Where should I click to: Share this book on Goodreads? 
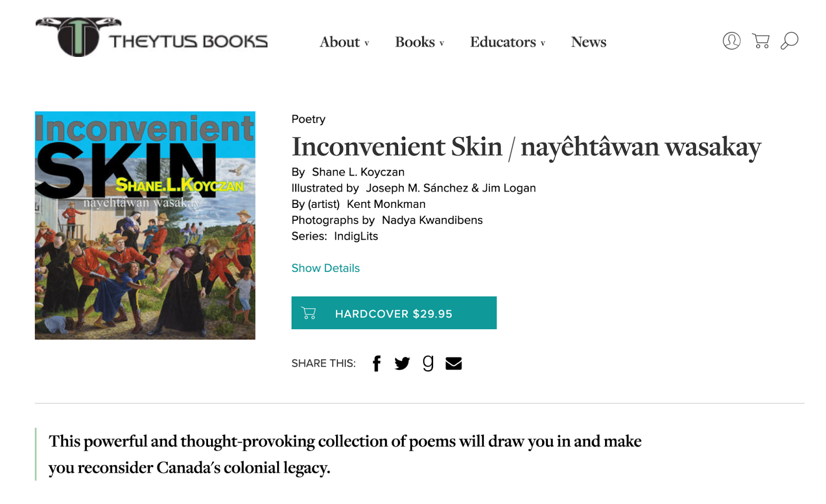click(428, 363)
